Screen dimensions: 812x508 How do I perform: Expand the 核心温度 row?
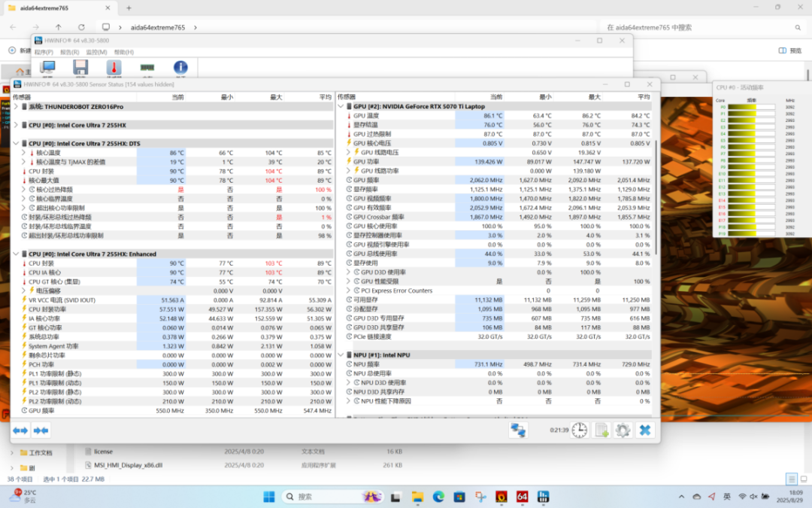pyautogui.click(x=23, y=153)
